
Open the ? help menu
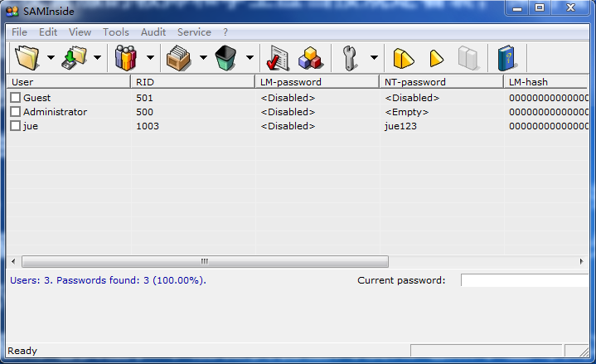225,32
